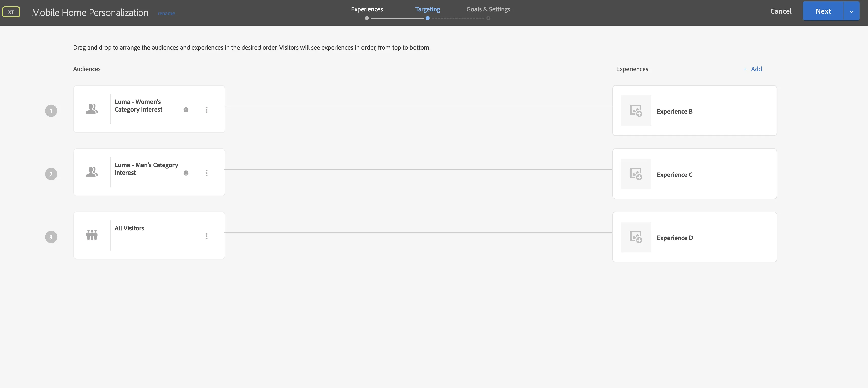
Task: Add a new experience
Action: (x=752, y=69)
